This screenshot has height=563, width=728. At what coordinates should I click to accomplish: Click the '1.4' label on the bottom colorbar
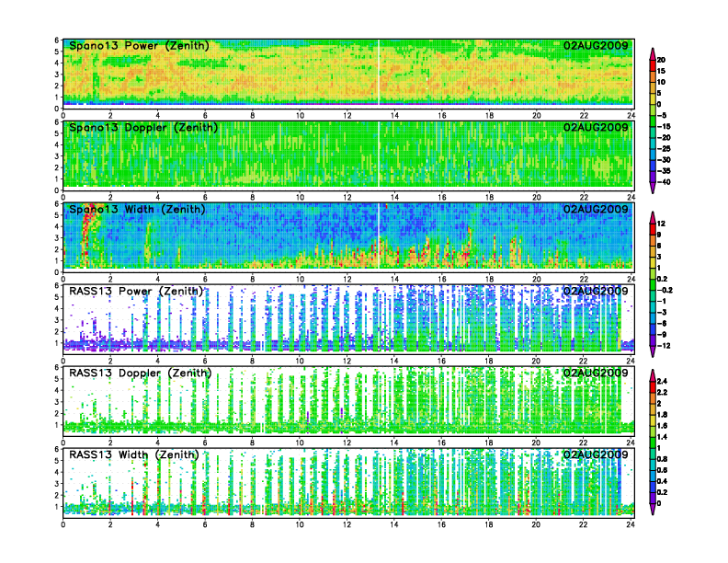pyautogui.click(x=662, y=437)
